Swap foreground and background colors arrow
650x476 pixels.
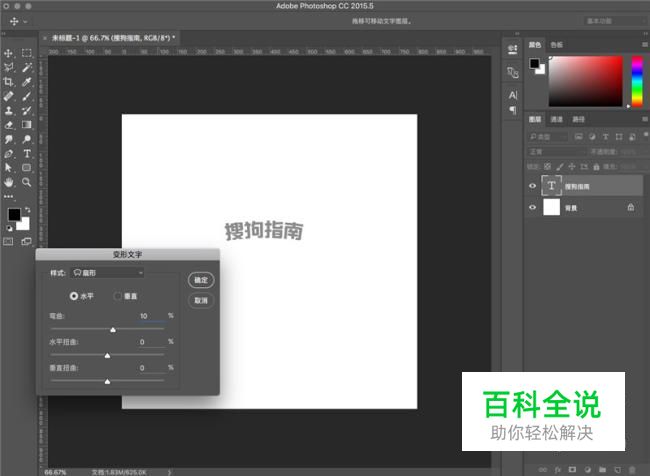(27, 210)
